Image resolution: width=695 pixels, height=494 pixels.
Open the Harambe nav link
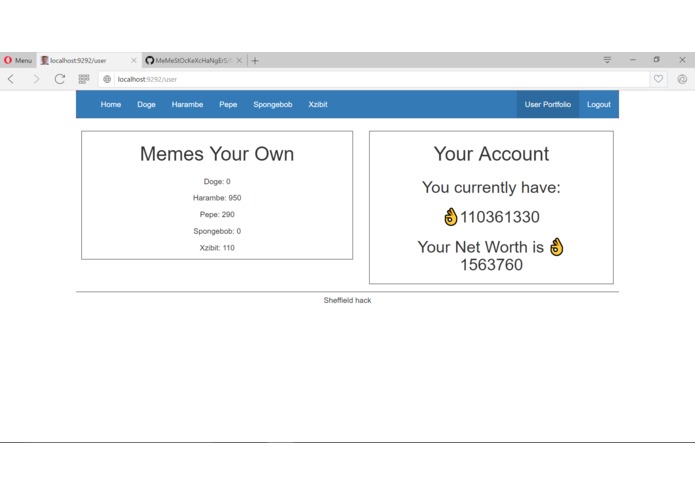click(x=187, y=105)
